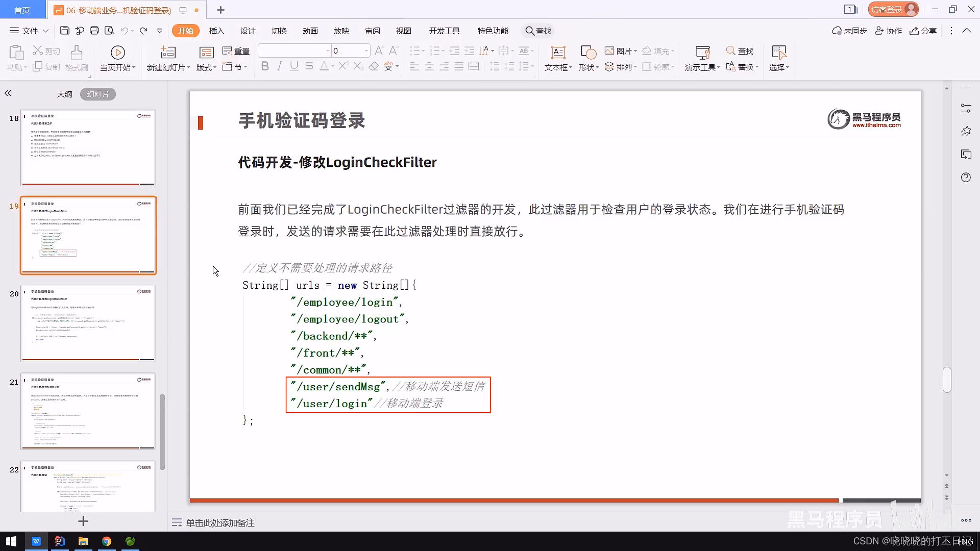Toggle Underline formatting
This screenshot has height=551, width=980.
[294, 66]
